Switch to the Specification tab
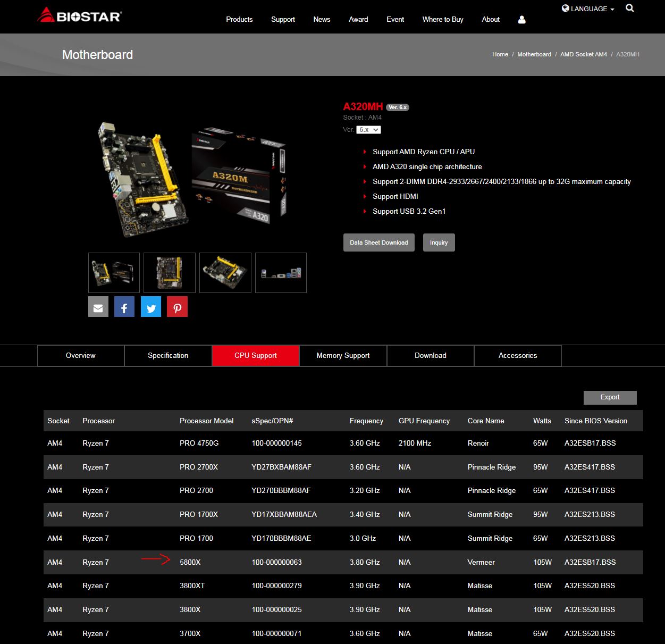The width and height of the screenshot is (665, 644). tap(168, 355)
